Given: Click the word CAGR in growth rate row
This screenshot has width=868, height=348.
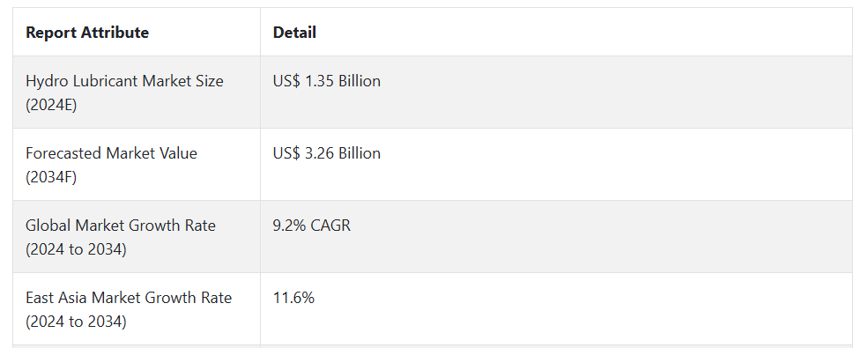Looking at the screenshot, I should pyautogui.click(x=331, y=226).
